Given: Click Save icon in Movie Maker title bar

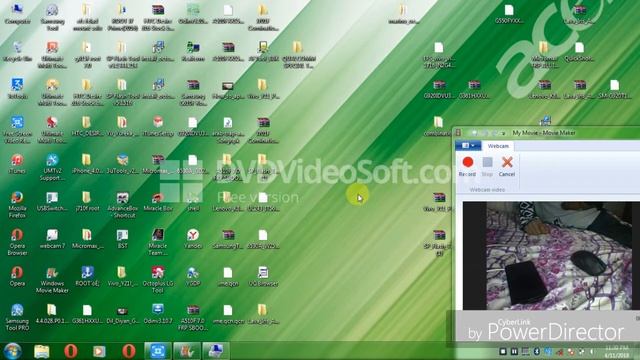Looking at the screenshot, I should click(x=474, y=133).
